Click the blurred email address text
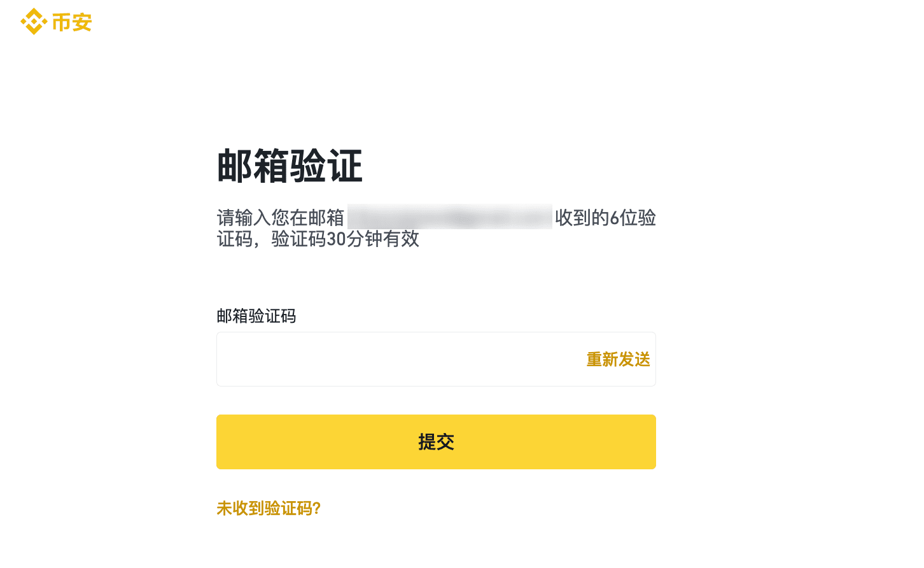This screenshot has width=924, height=568. (x=449, y=217)
